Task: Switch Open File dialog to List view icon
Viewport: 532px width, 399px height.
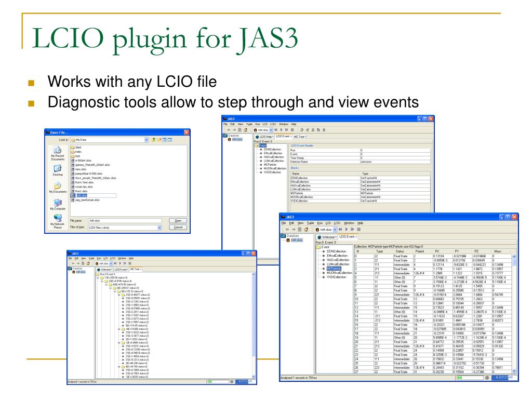Action: pos(165,140)
